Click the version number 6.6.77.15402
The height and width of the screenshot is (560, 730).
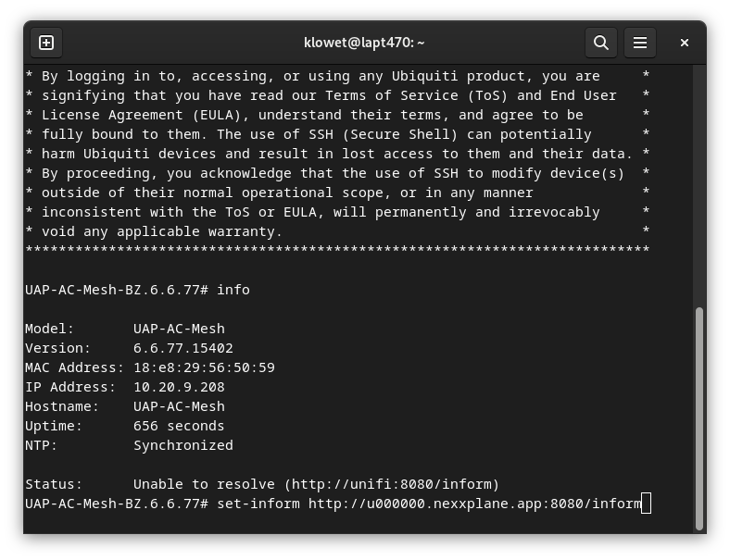pos(183,348)
